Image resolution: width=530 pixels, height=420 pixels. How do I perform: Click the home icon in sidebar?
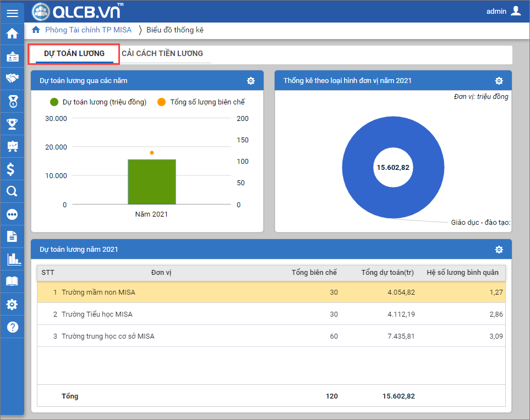click(12, 34)
